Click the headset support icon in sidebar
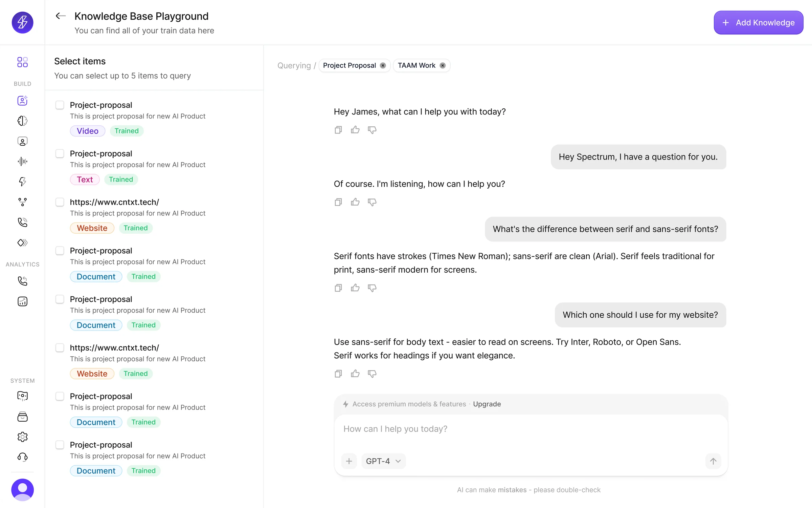812x508 pixels. pyautogui.click(x=22, y=457)
